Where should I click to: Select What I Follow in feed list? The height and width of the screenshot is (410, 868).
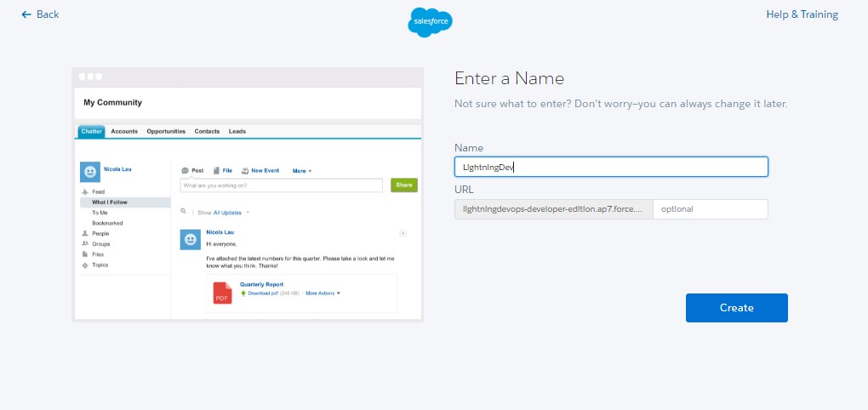pyautogui.click(x=108, y=202)
